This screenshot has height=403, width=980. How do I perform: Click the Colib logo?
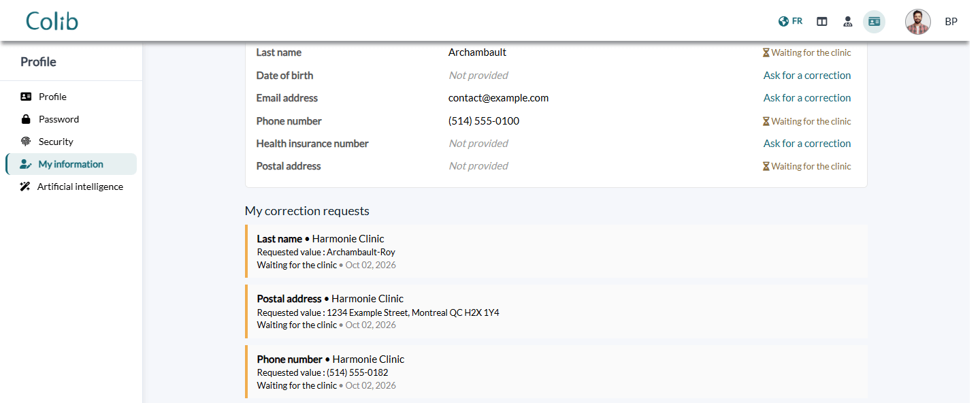pyautogui.click(x=52, y=21)
